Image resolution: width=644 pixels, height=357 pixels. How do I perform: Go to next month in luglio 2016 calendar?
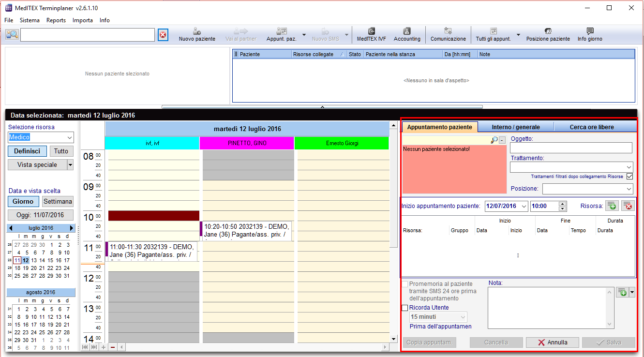72,228
